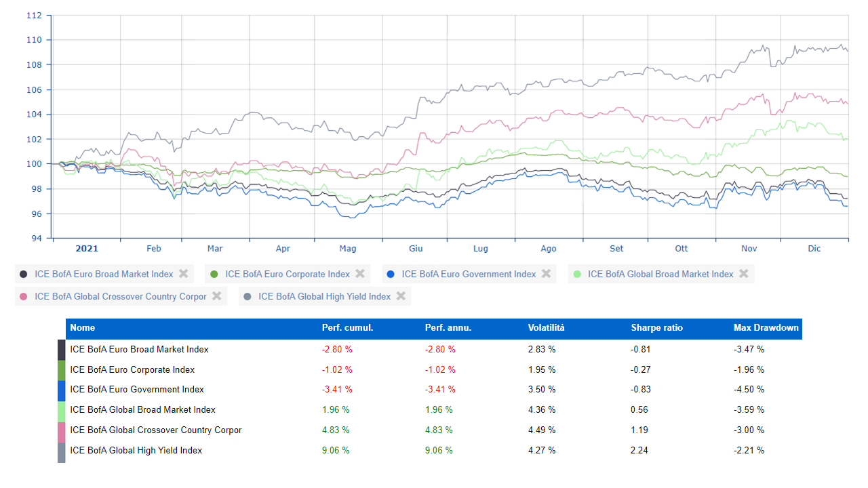
Task: Select ICE BofA Euro Government Index table row name
Action: click(x=137, y=390)
